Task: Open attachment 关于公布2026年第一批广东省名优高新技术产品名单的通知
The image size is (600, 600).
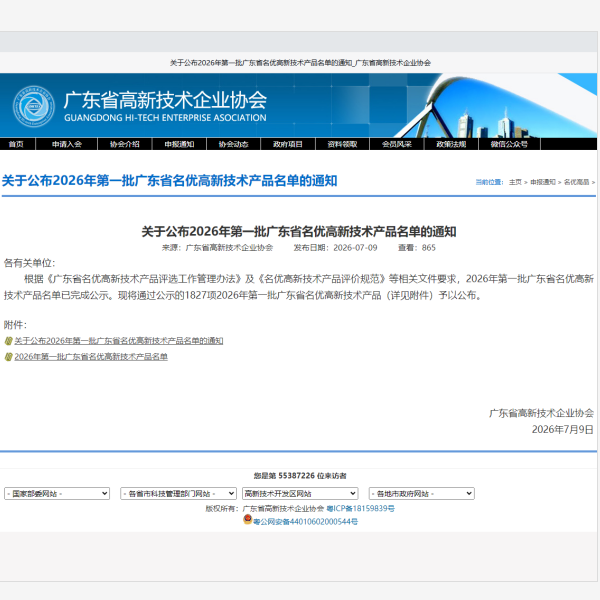Action: (119, 341)
